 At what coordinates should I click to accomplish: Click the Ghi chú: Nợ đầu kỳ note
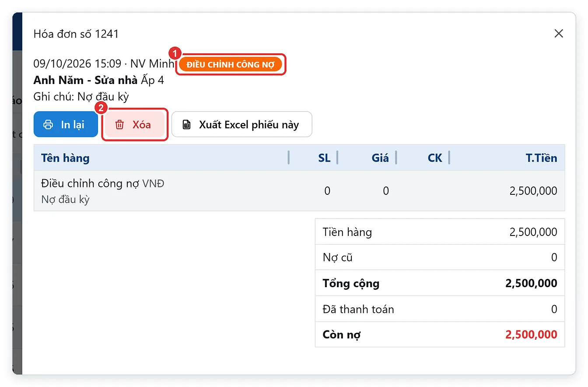tap(81, 97)
